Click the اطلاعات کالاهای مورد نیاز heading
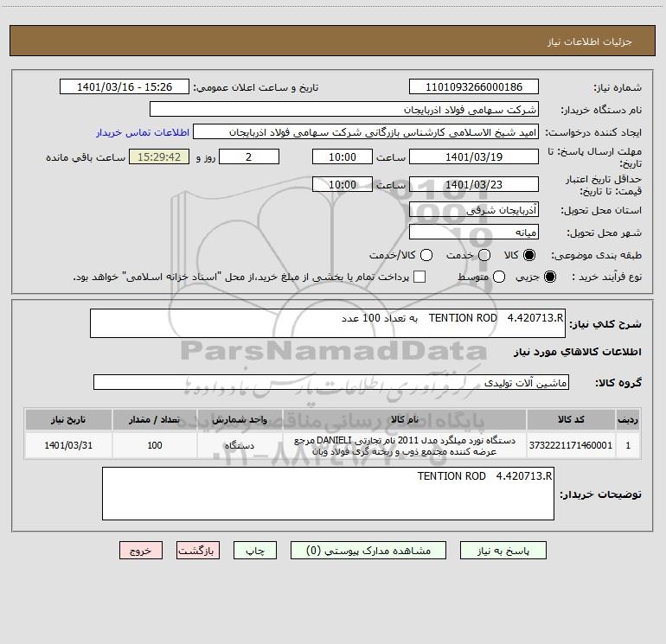 tap(577, 352)
